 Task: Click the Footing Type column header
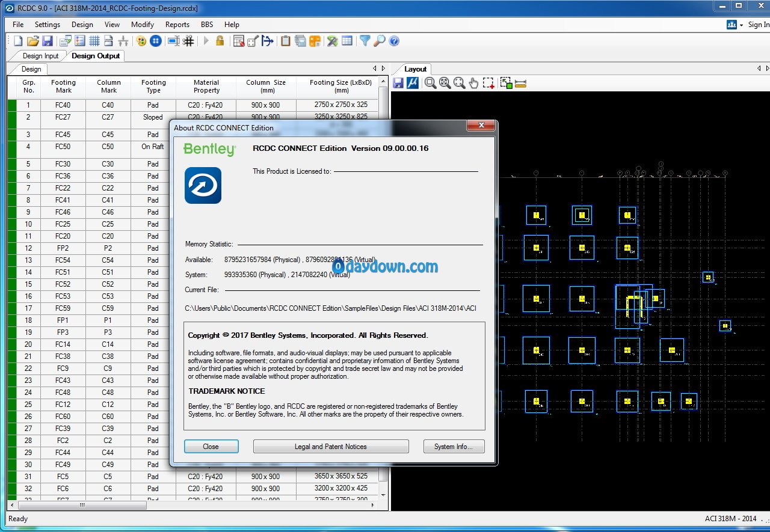153,87
